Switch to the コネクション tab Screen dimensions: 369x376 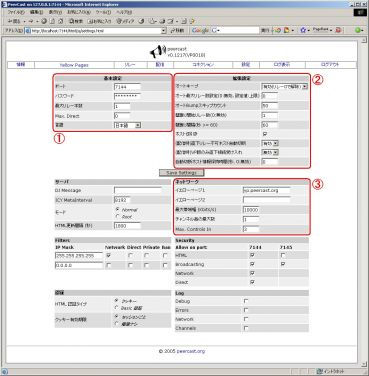point(203,65)
